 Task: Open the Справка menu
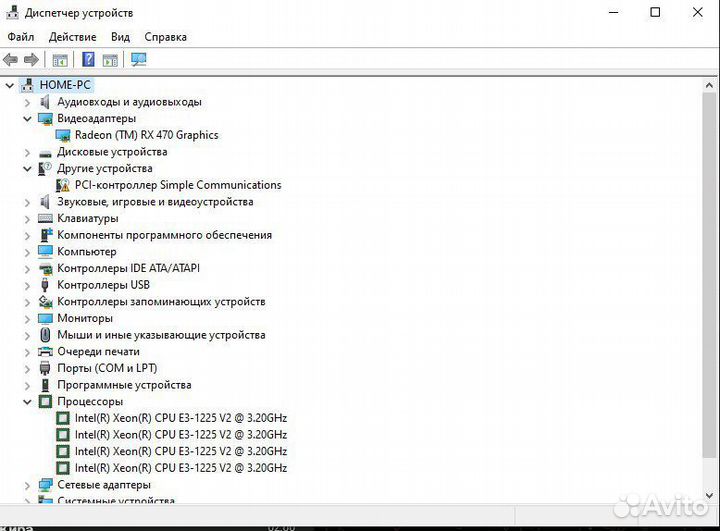click(x=165, y=37)
